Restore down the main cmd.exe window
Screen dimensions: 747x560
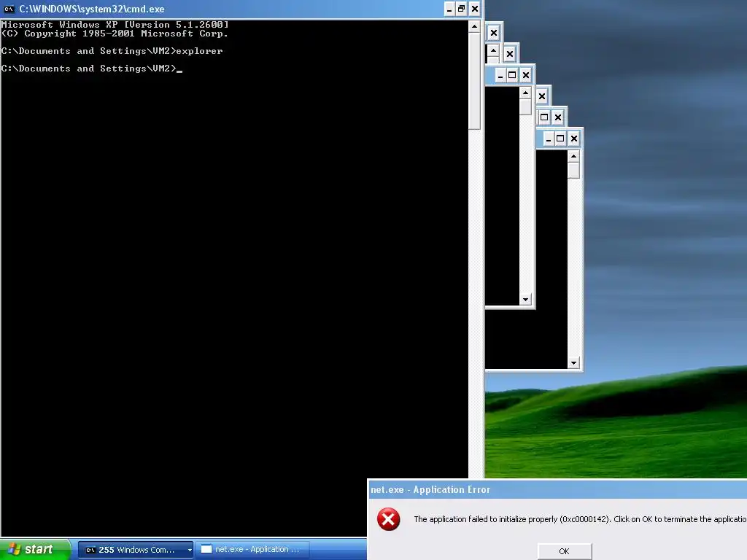[462, 9]
